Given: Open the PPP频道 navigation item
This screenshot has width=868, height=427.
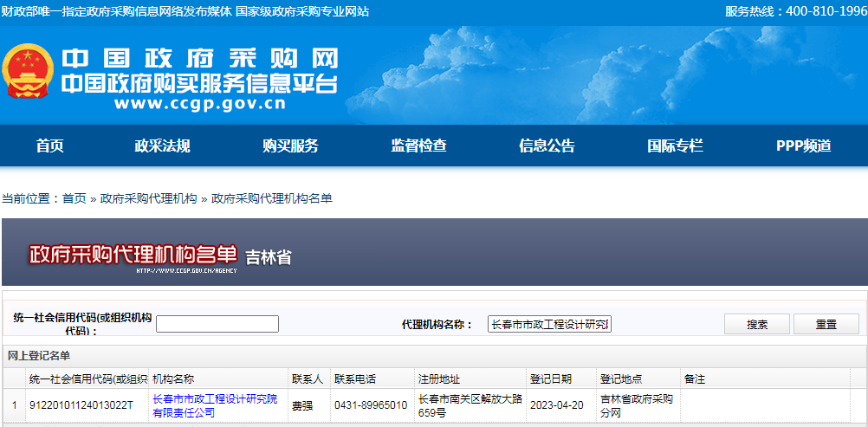Looking at the screenshot, I should 803,146.
